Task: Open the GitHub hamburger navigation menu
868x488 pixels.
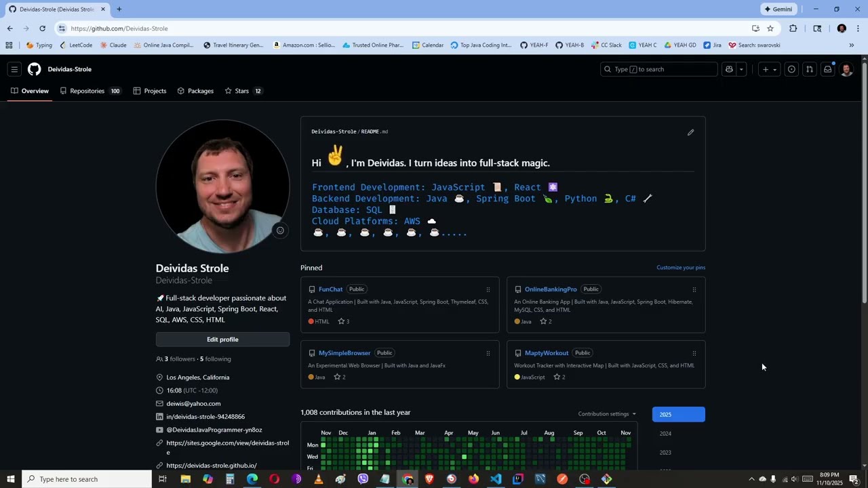Action: point(14,69)
